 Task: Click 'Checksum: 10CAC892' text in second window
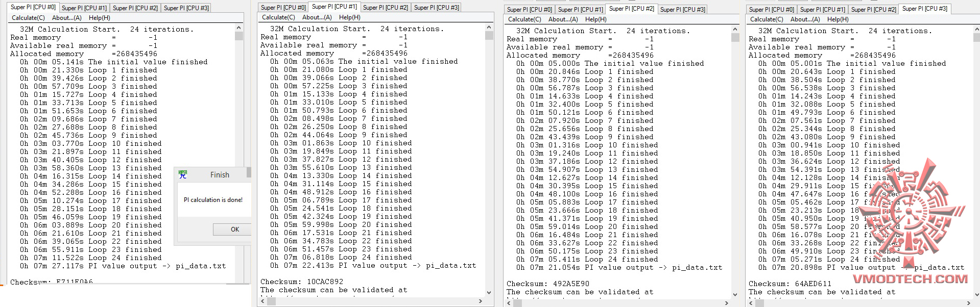pyautogui.click(x=302, y=282)
